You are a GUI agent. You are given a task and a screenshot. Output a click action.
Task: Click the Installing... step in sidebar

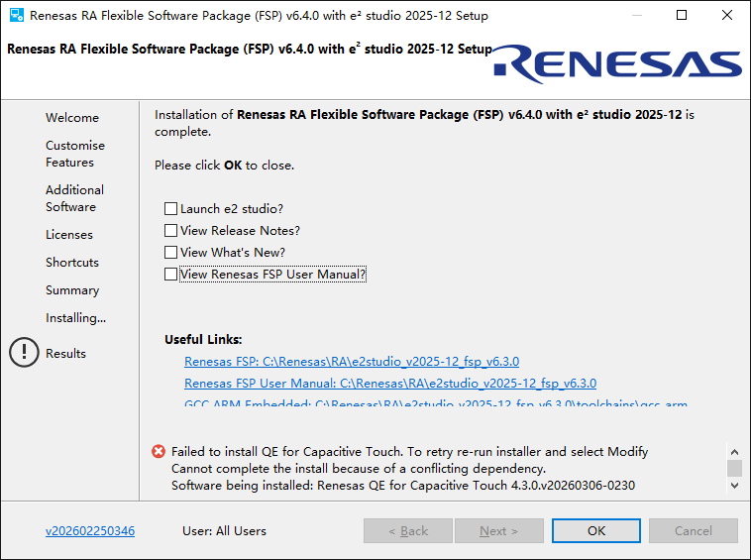click(x=75, y=318)
